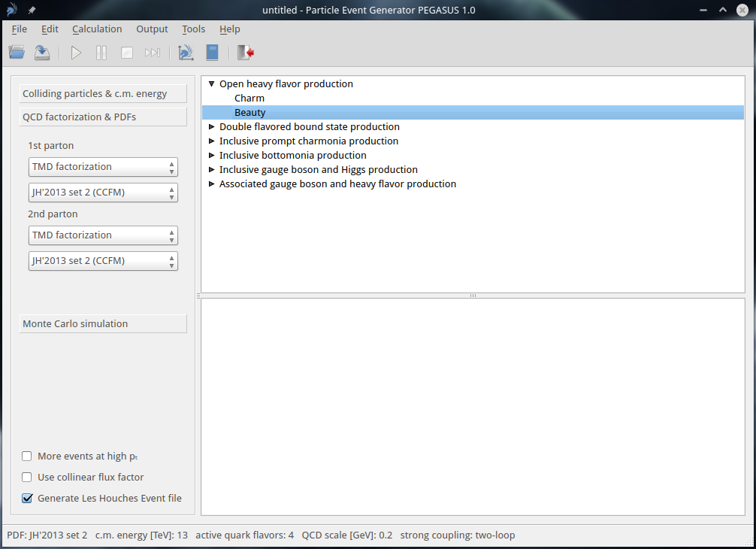Open 1st parton TMD factorization dropdown
This screenshot has width=756, height=549.
click(x=103, y=167)
